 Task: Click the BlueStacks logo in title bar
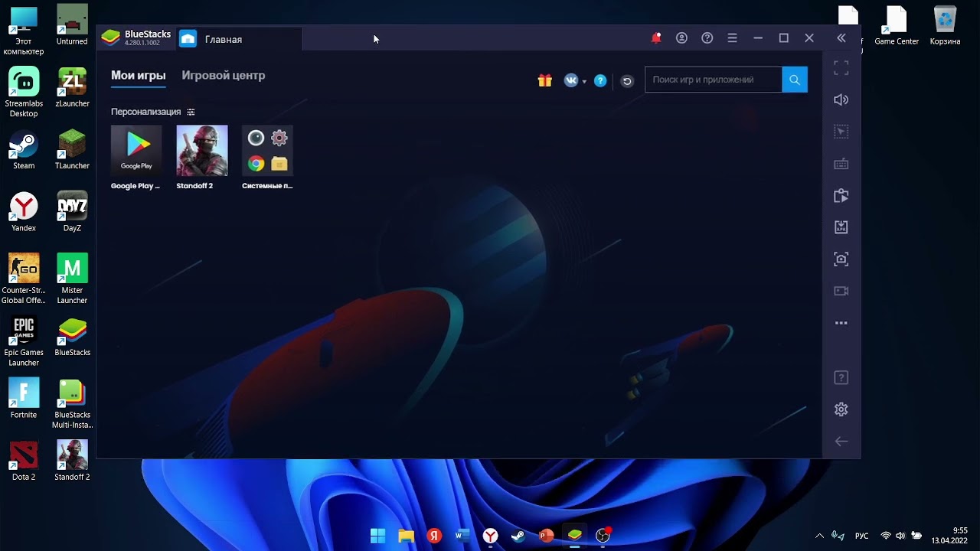pyautogui.click(x=111, y=37)
